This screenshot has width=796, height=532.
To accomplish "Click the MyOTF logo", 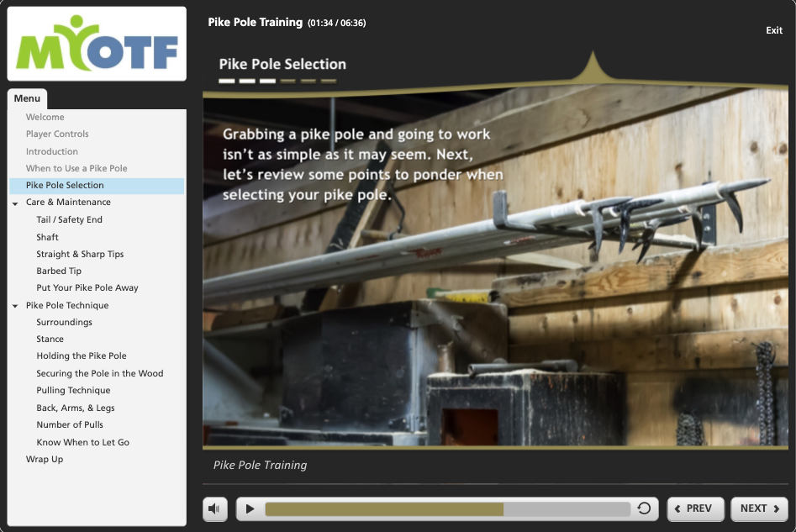I will point(97,44).
